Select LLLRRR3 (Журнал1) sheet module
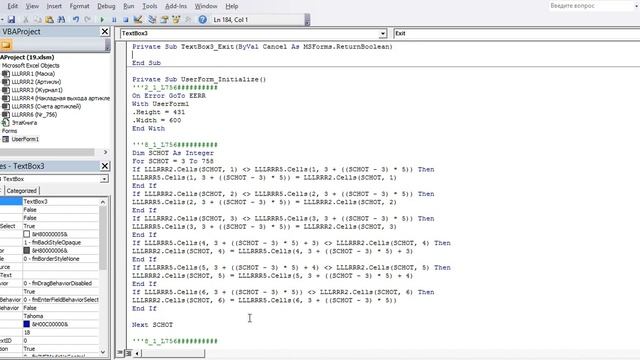Screen dimensions: 640x360 [37, 90]
